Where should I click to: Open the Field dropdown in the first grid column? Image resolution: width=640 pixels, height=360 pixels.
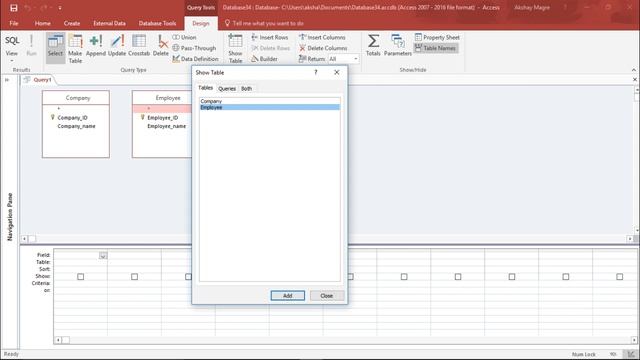103,256
